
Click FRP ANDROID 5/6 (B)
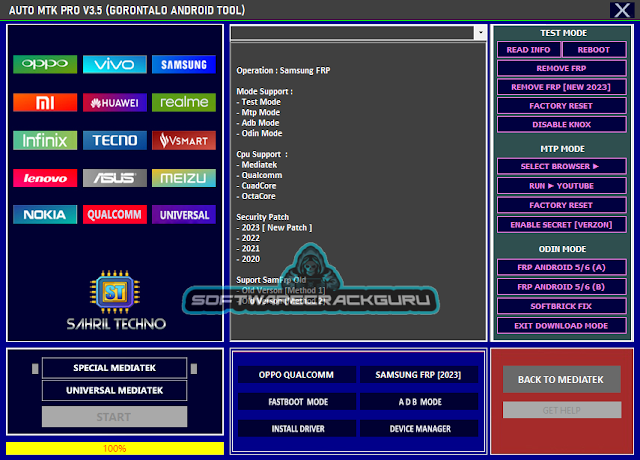(562, 287)
